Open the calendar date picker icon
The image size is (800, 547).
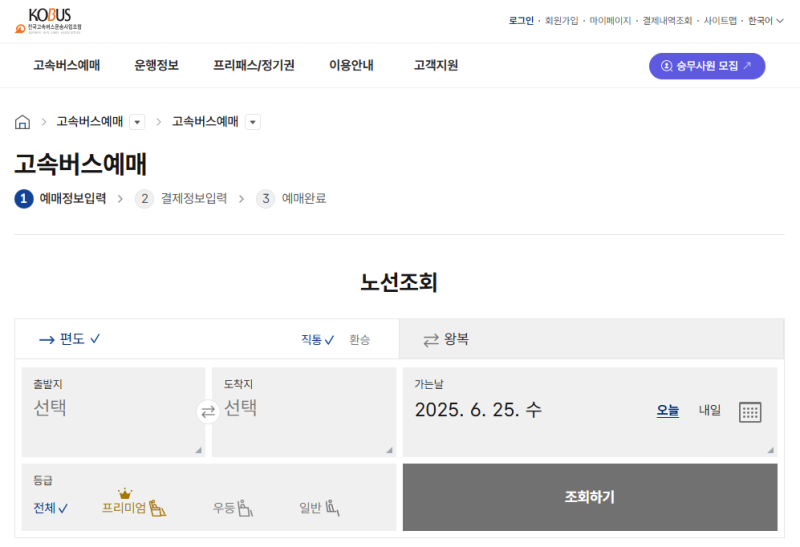tap(750, 412)
